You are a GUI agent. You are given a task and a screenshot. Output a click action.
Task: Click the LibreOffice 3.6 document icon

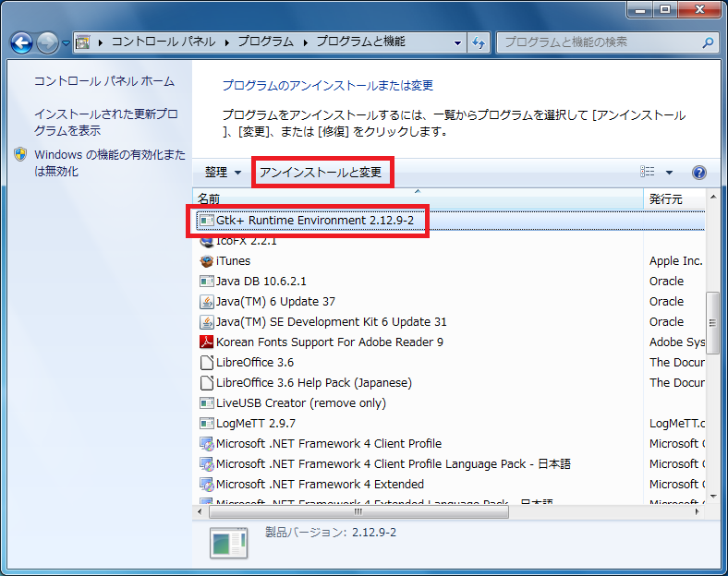[207, 363]
